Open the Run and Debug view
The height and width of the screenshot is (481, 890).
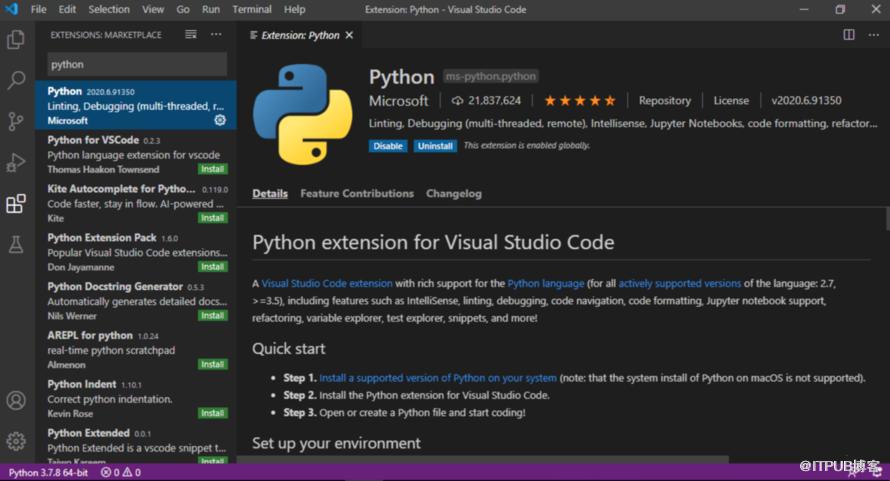click(x=16, y=162)
